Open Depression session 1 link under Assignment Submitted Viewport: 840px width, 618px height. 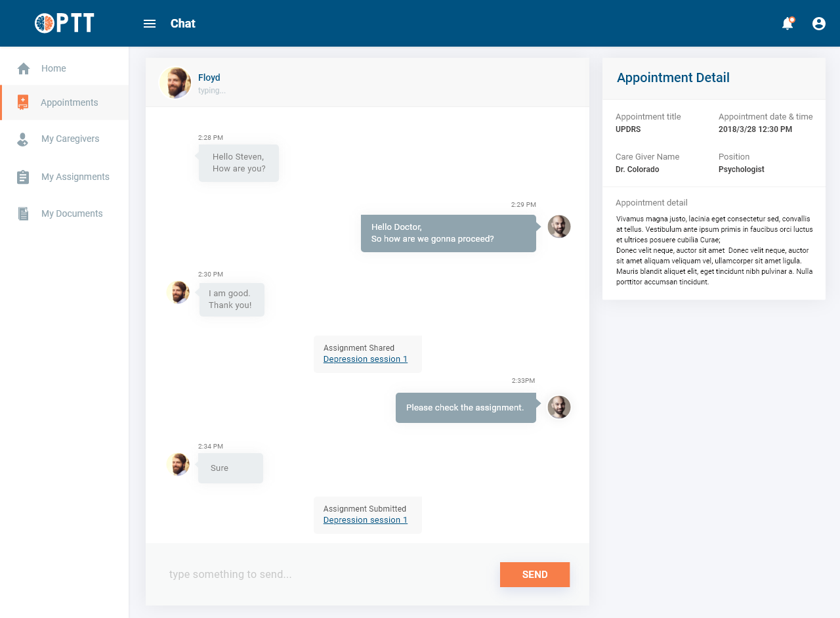(x=366, y=520)
